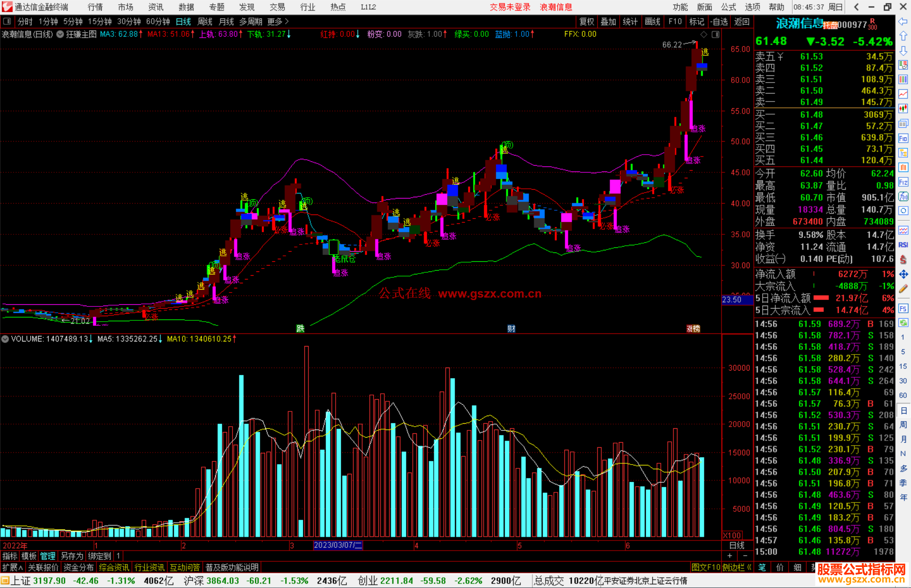
Task: Click the back arrow icon in right sidebar
Action: point(903,21)
